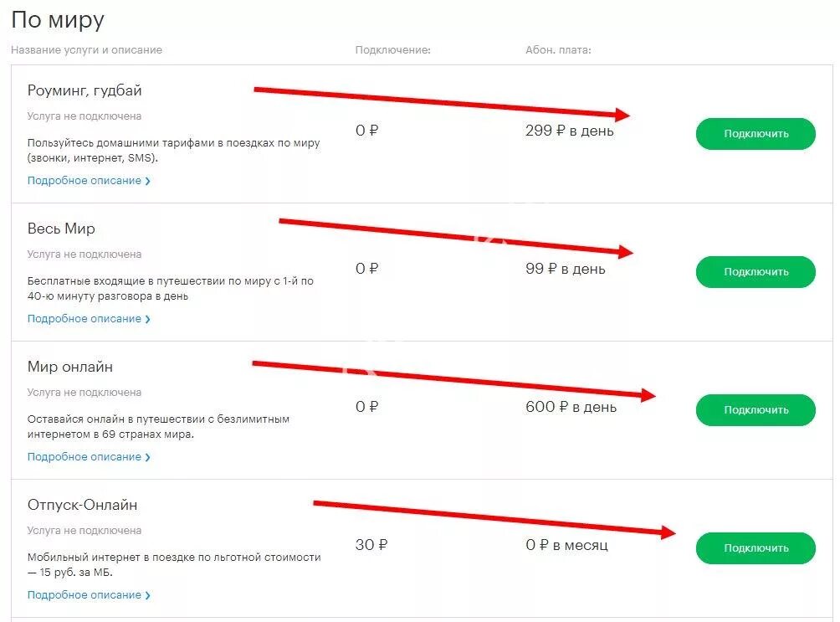Click the 600 ₽ в день price

pyautogui.click(x=571, y=407)
